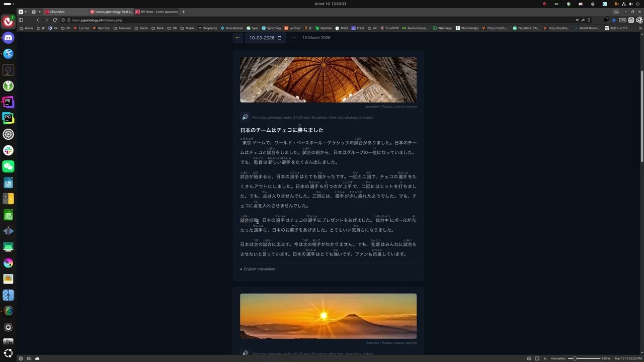Open the WhatsApp bookmark
Screen dimensions: 644x362
[x=443, y=28]
